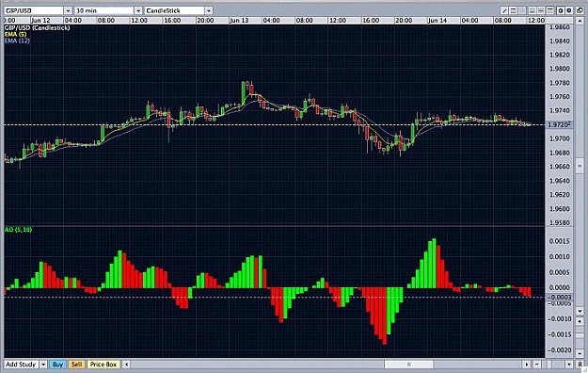The width and height of the screenshot is (588, 373).
Task: Click the CandleStick chart type field
Action: [x=175, y=10]
